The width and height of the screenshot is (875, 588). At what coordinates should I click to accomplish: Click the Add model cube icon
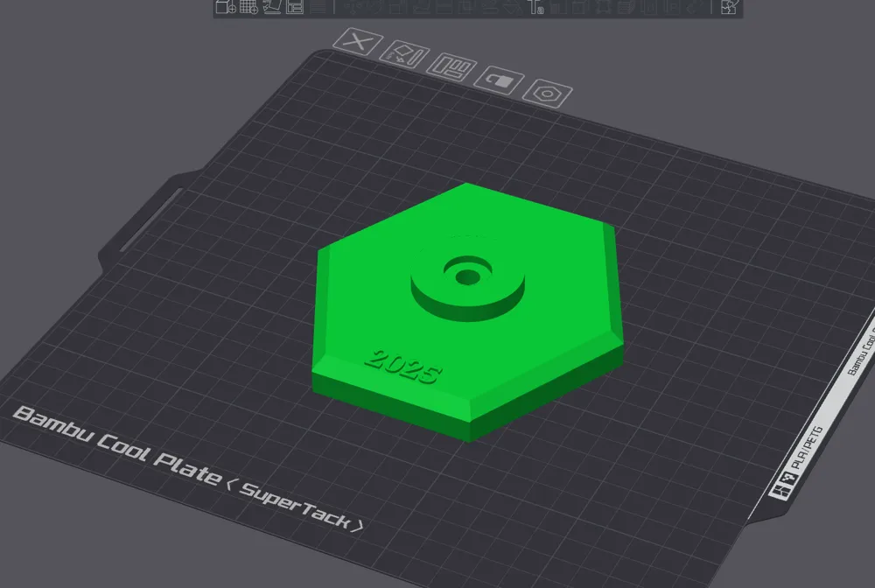click(x=226, y=7)
